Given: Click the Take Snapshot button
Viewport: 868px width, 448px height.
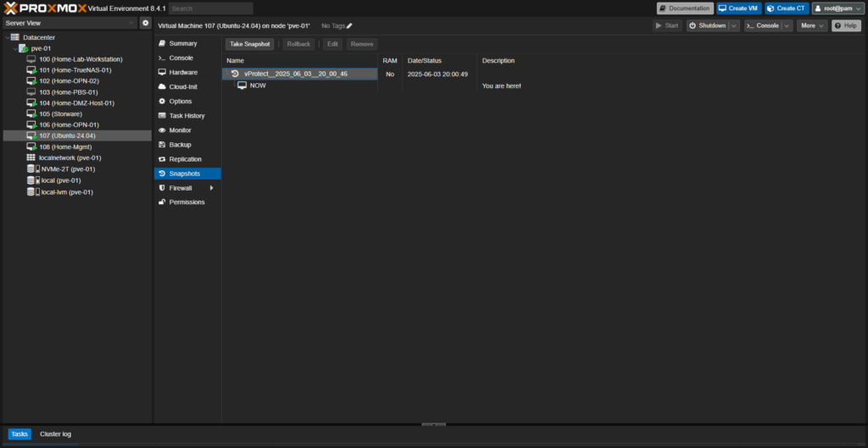Looking at the screenshot, I should pyautogui.click(x=249, y=44).
